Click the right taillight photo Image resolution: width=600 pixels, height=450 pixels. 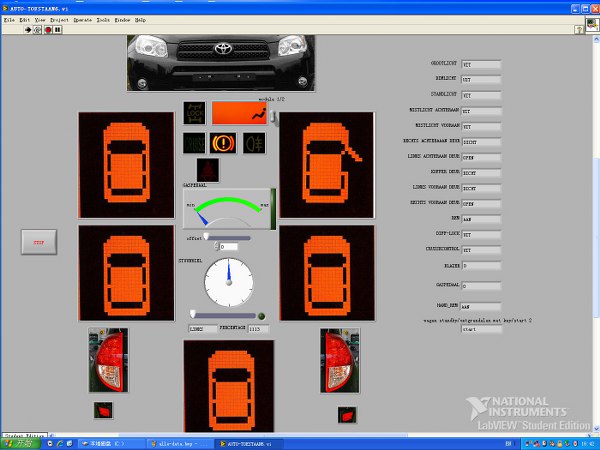[339, 360]
